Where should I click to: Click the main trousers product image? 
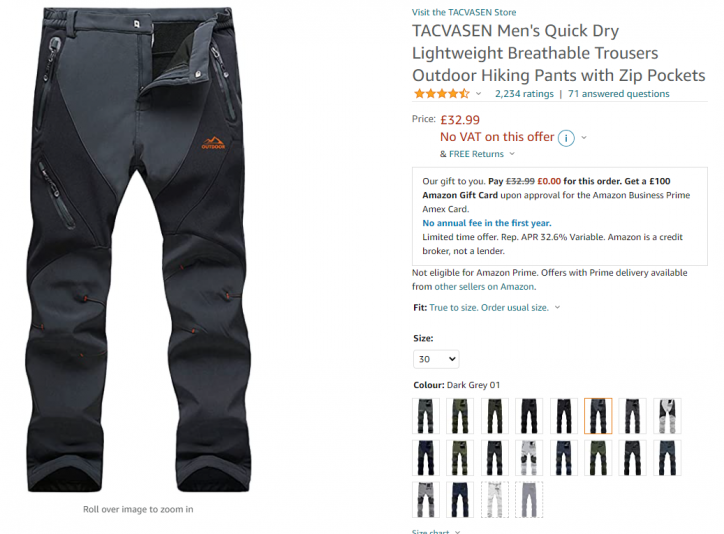(138, 249)
